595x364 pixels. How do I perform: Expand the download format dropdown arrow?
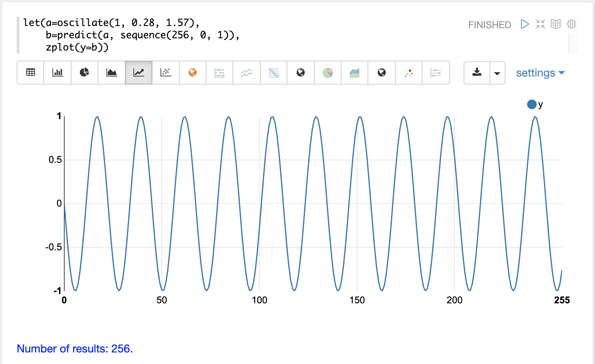tap(497, 73)
